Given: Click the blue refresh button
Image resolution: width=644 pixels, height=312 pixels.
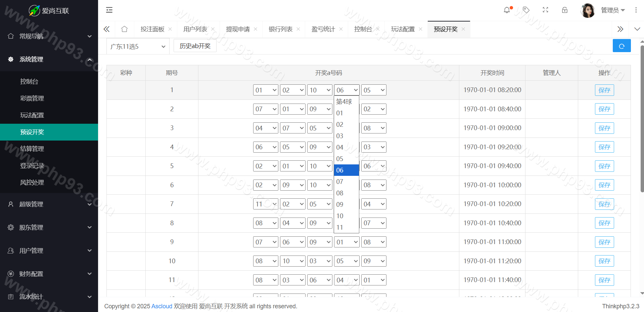Looking at the screenshot, I should [x=622, y=46].
